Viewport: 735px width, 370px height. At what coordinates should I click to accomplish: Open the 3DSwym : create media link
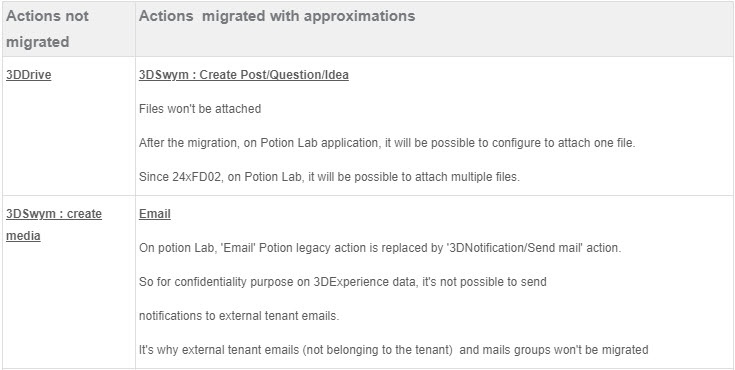coord(54,225)
